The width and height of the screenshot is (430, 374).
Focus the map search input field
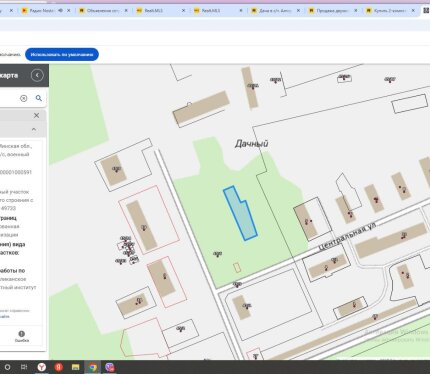pos(10,98)
